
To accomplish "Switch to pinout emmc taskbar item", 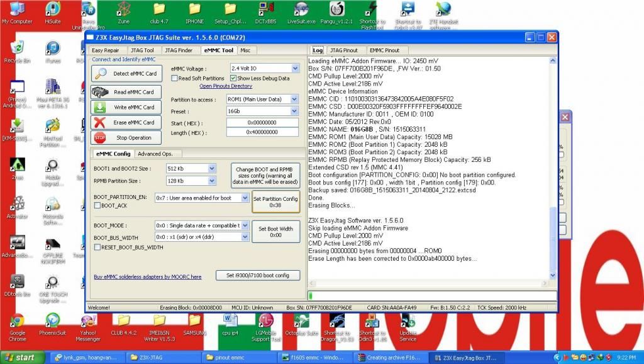I will point(239,358).
